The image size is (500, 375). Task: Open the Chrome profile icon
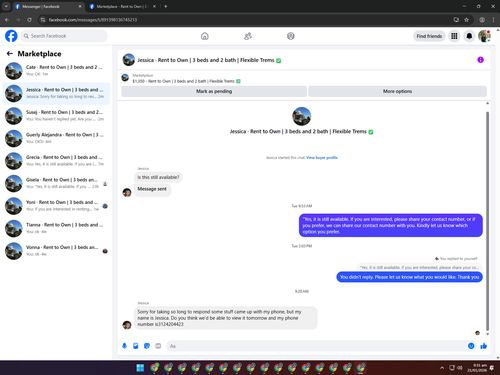[x=482, y=20]
